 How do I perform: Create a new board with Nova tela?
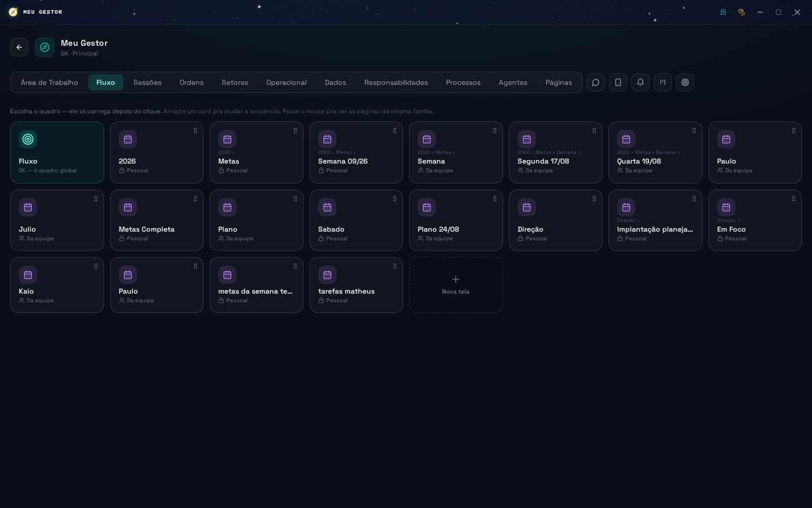click(x=456, y=285)
